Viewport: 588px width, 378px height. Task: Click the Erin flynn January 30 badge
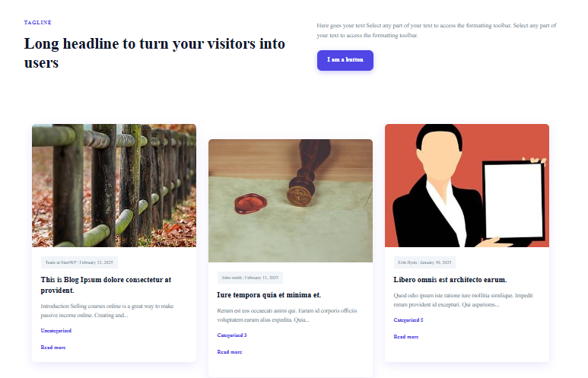(424, 262)
